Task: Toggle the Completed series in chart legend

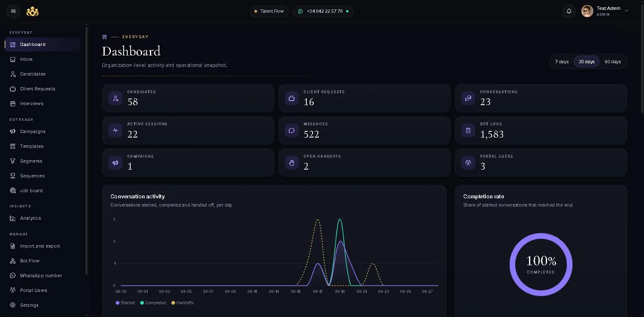Action: point(153,303)
